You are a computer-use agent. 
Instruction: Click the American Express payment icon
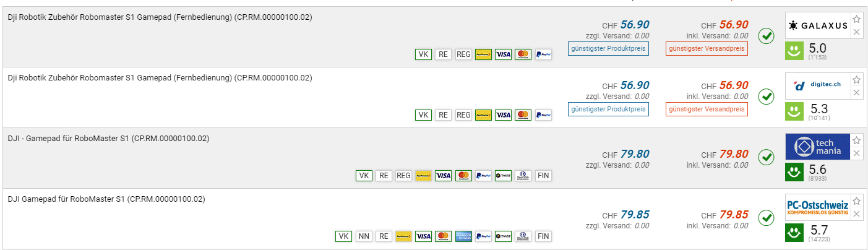pos(463,236)
